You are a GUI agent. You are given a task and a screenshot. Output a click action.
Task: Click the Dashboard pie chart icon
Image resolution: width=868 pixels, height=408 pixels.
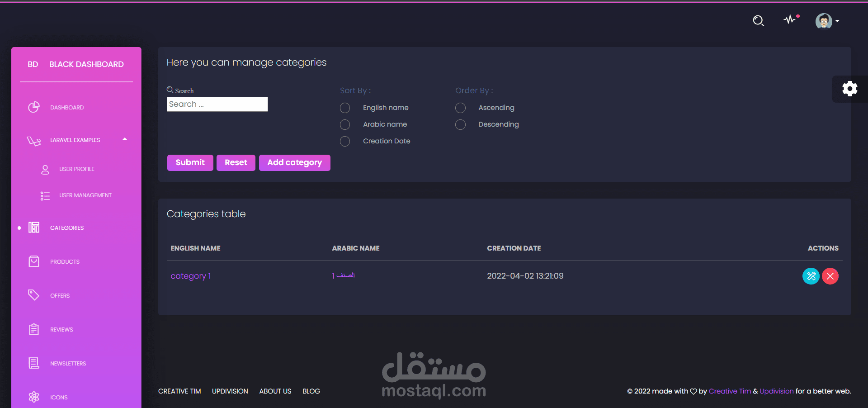pos(34,107)
